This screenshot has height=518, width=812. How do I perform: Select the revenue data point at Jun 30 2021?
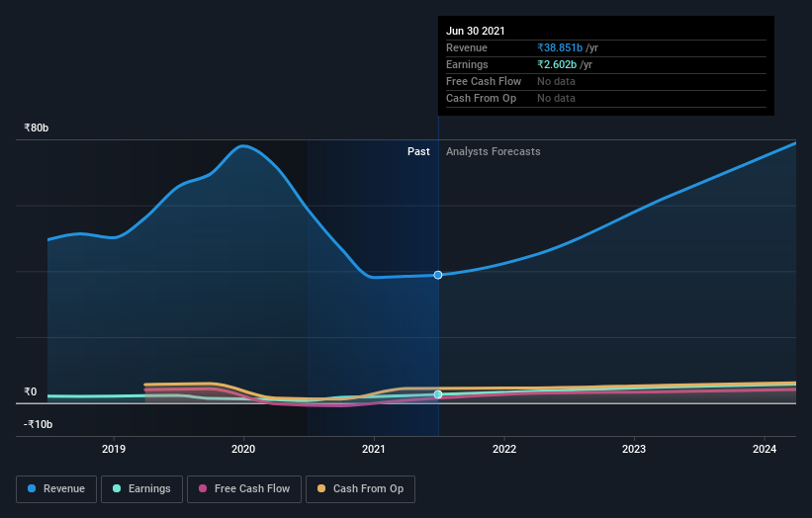pyautogui.click(x=438, y=275)
